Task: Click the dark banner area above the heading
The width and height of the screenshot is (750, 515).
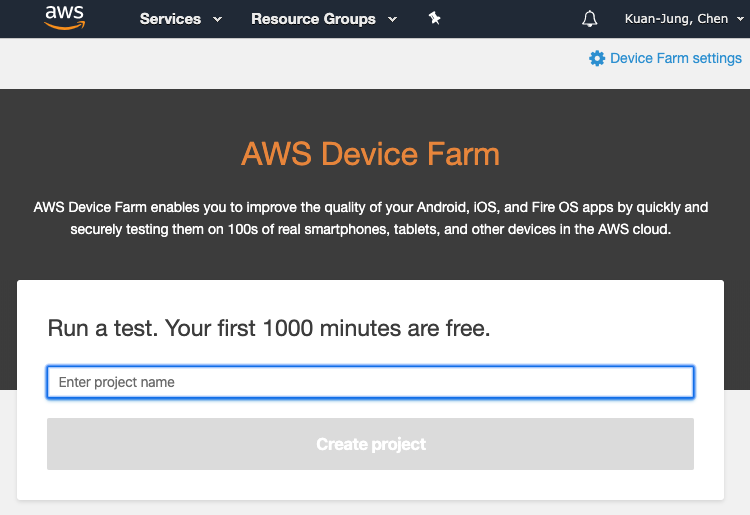Action: click(370, 108)
